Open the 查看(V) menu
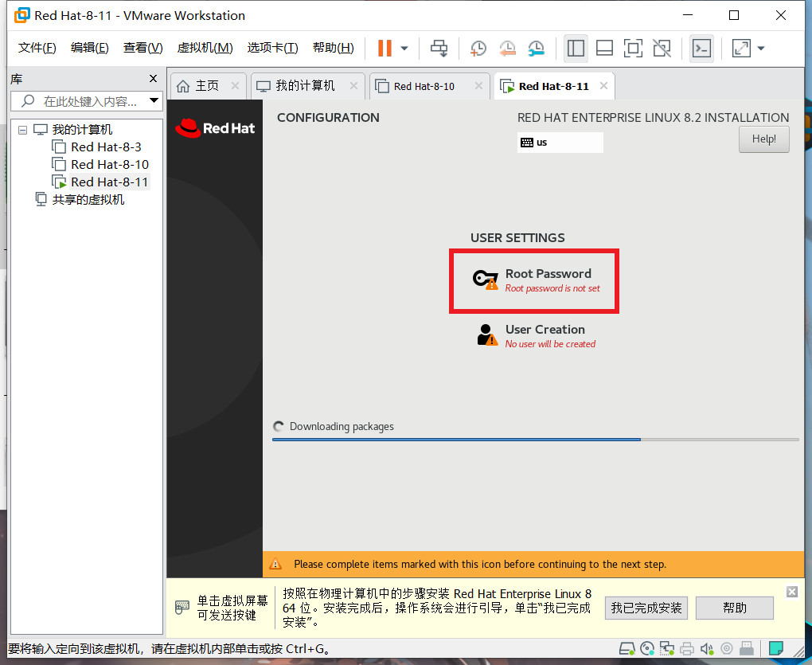The width and height of the screenshot is (812, 665). [x=143, y=48]
